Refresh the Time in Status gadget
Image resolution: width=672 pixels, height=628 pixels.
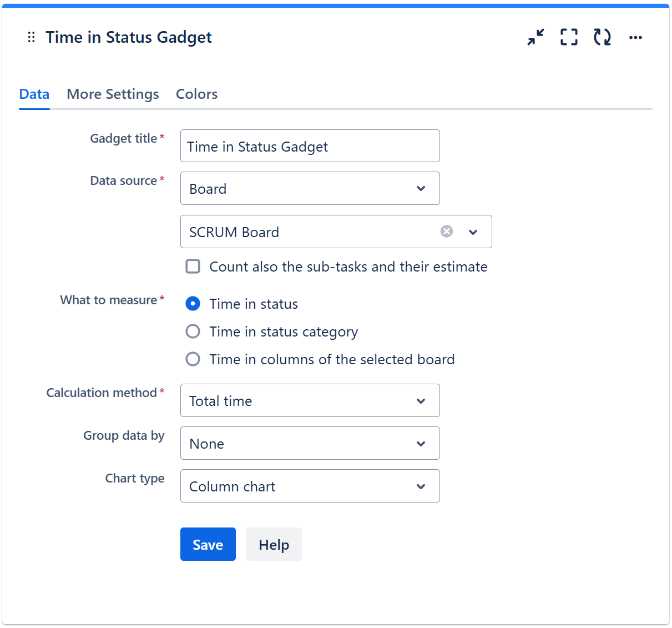pos(602,37)
